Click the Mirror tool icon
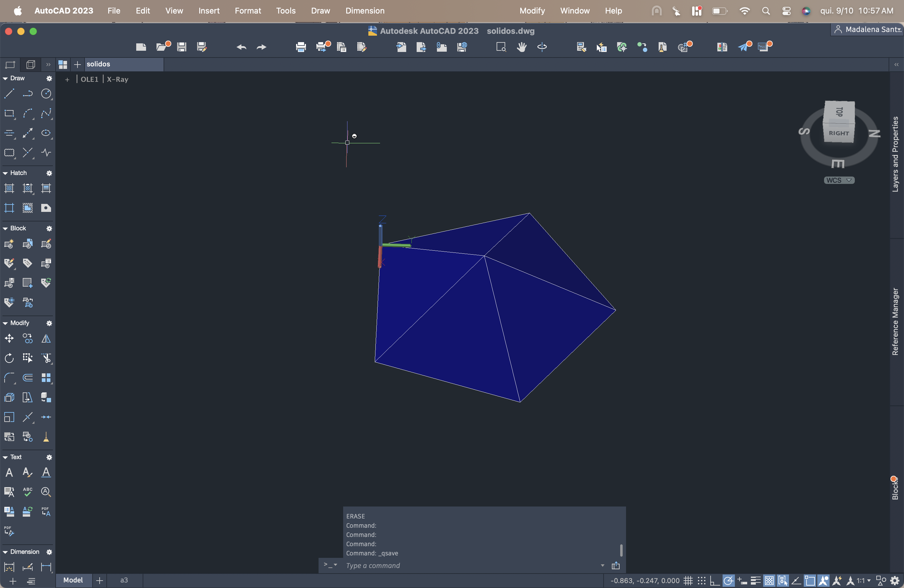The height and width of the screenshot is (588, 904). [x=46, y=338]
